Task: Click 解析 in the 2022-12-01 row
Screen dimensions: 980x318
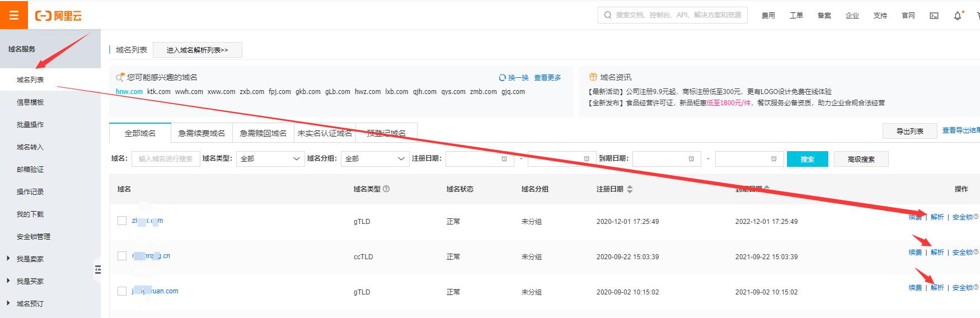Action: 937,217
